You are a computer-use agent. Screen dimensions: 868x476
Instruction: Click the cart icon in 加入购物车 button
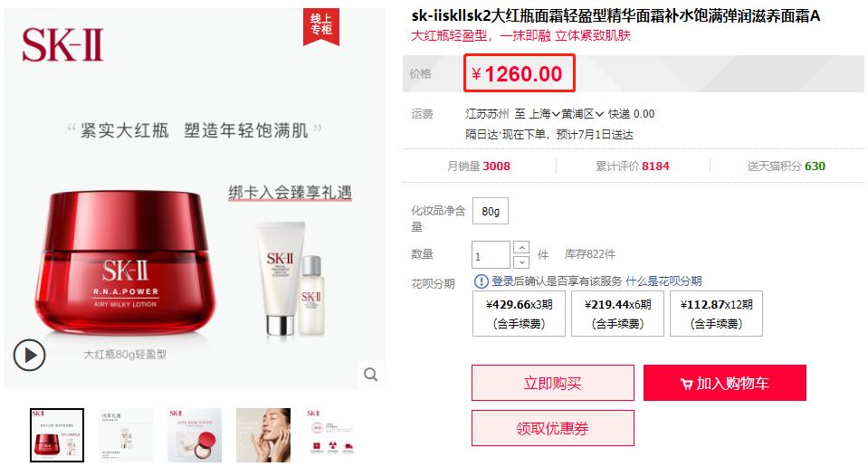pos(686,384)
